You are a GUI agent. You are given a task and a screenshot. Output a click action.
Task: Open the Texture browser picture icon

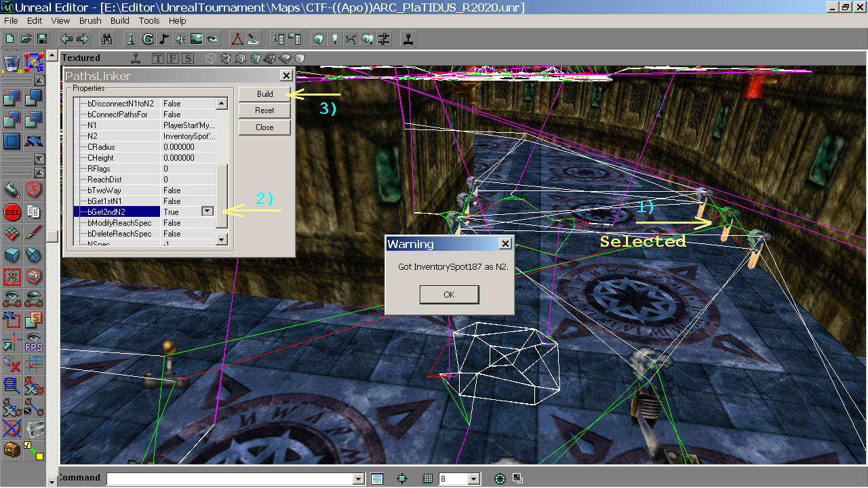(x=197, y=39)
